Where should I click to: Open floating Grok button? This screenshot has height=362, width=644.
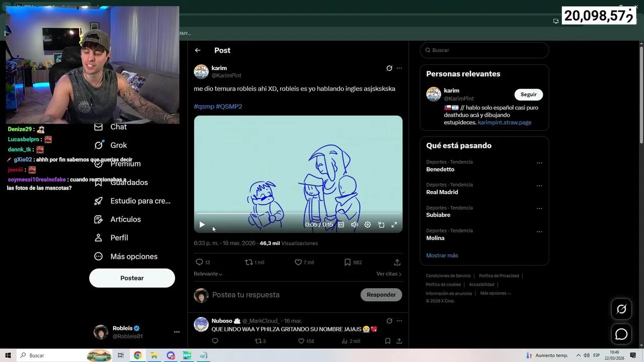click(x=621, y=309)
